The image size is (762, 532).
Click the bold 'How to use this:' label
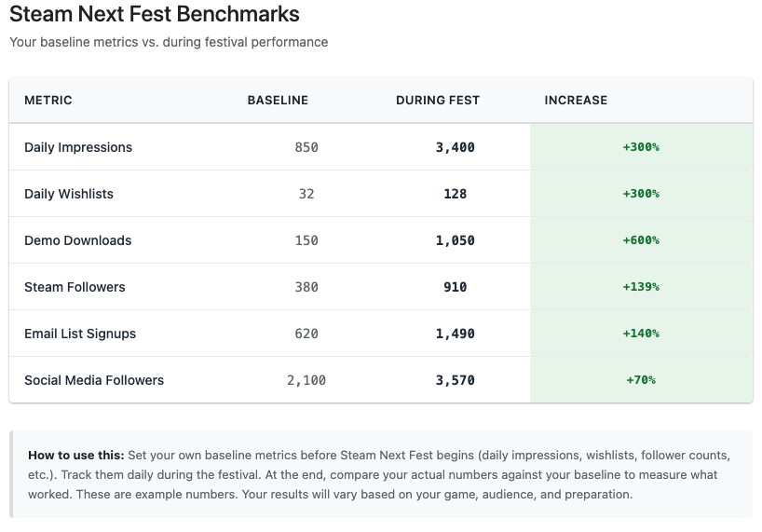pyautogui.click(x=76, y=456)
